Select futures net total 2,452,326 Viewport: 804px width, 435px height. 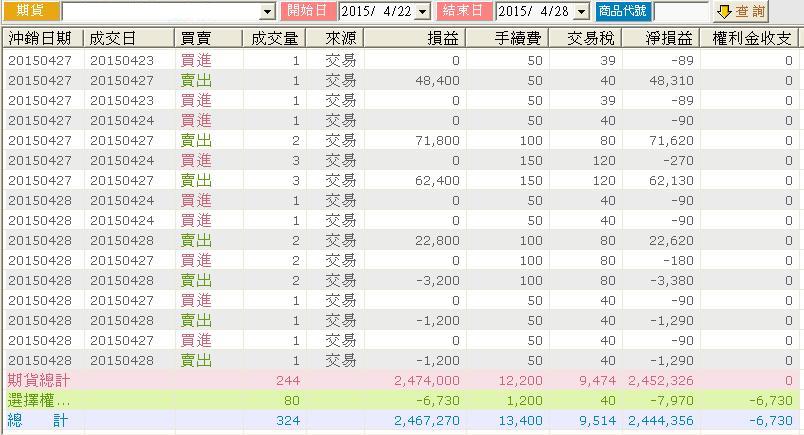(660, 381)
